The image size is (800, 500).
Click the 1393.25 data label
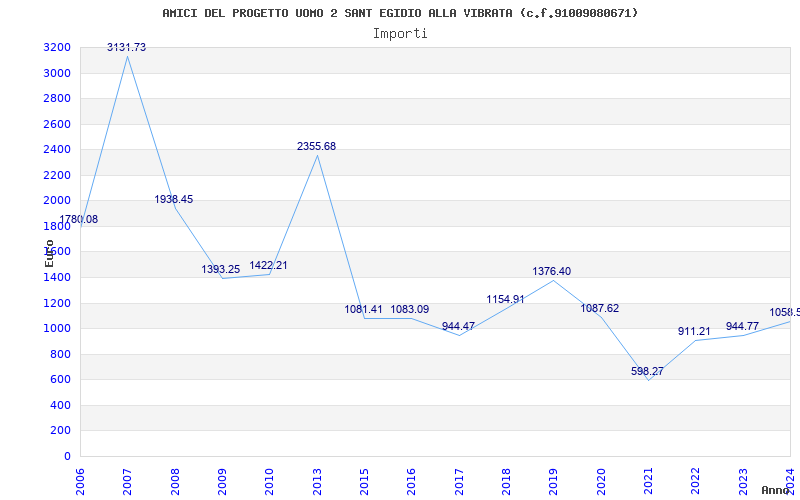click(x=220, y=269)
